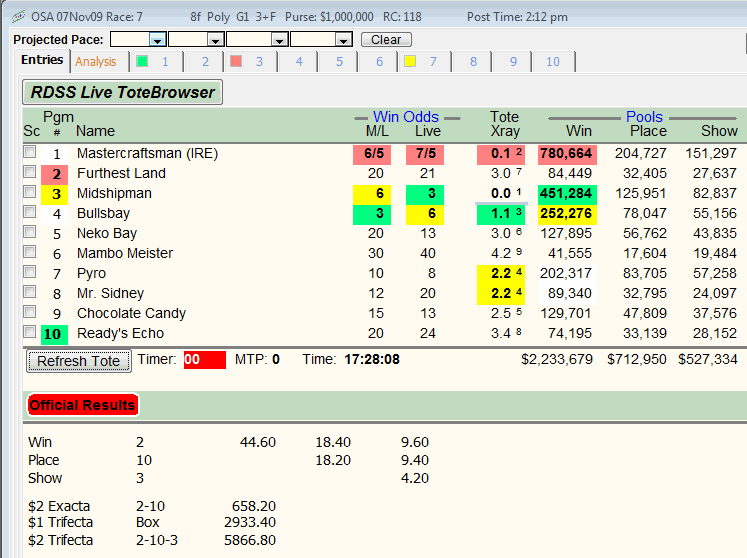This screenshot has width=747, height=558.
Task: Check the scratch box for Midshipman
Action: pyautogui.click(x=30, y=192)
